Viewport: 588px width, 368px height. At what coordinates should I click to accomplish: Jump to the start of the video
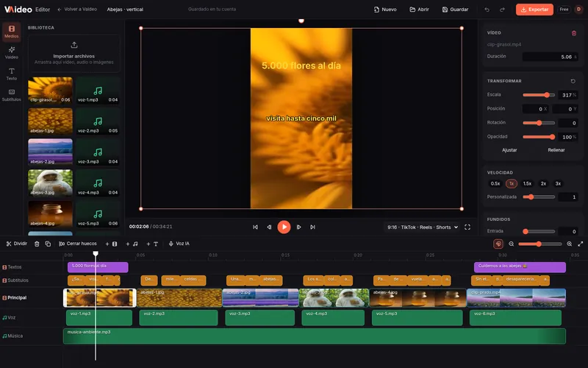[x=255, y=227]
